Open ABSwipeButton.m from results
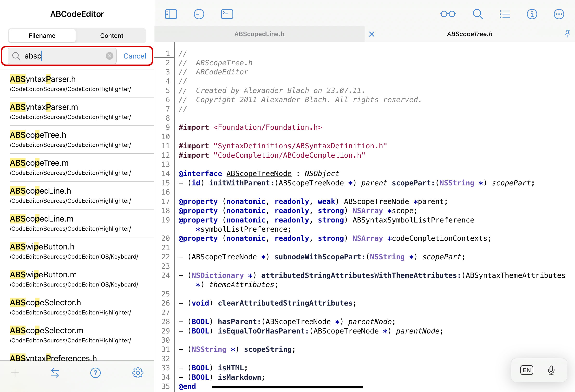This screenshot has height=392, width=575. click(77, 279)
